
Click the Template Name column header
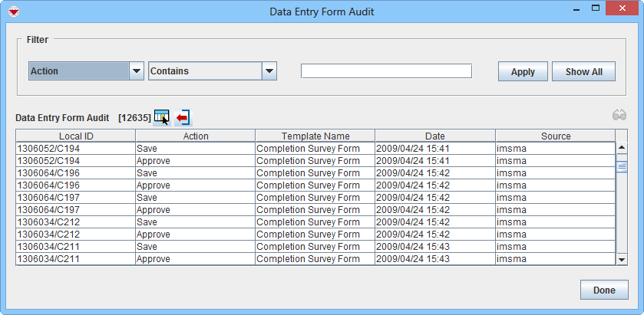tap(315, 136)
